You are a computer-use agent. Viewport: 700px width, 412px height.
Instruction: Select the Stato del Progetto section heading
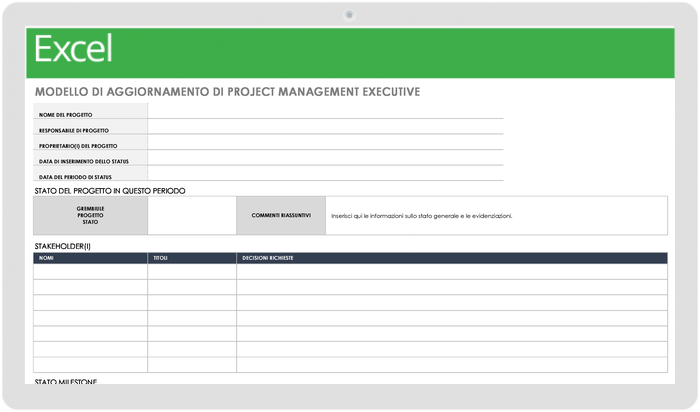[110, 191]
